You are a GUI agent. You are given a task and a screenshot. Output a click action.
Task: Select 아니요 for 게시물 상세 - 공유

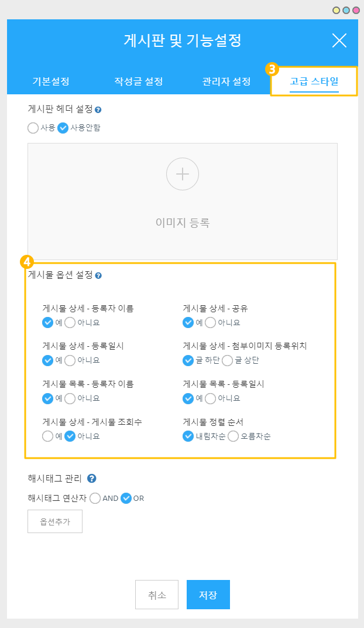tap(211, 322)
